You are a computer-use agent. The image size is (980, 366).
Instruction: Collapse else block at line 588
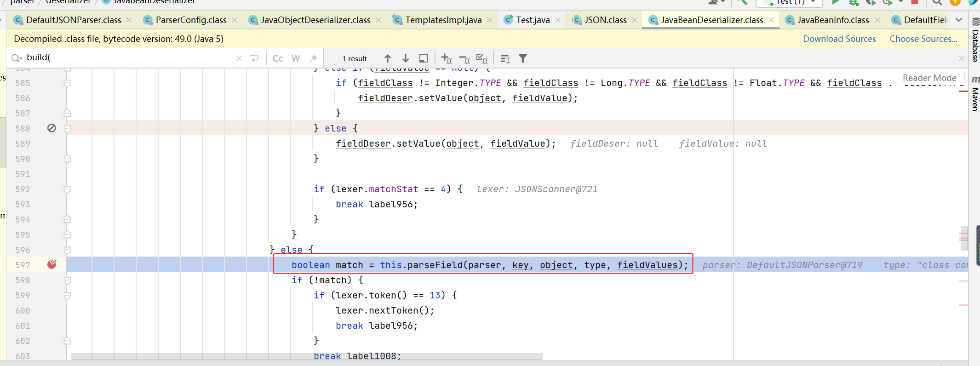coord(67,129)
